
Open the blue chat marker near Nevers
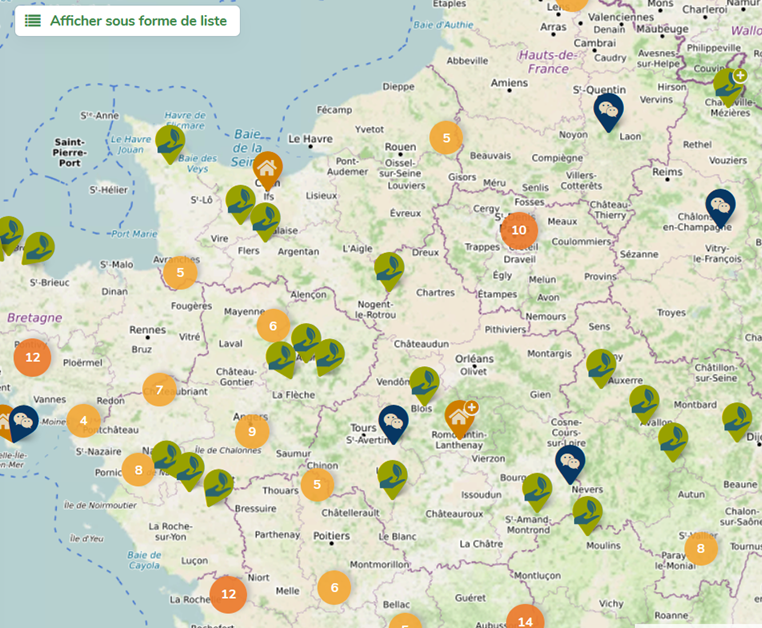tap(570, 462)
